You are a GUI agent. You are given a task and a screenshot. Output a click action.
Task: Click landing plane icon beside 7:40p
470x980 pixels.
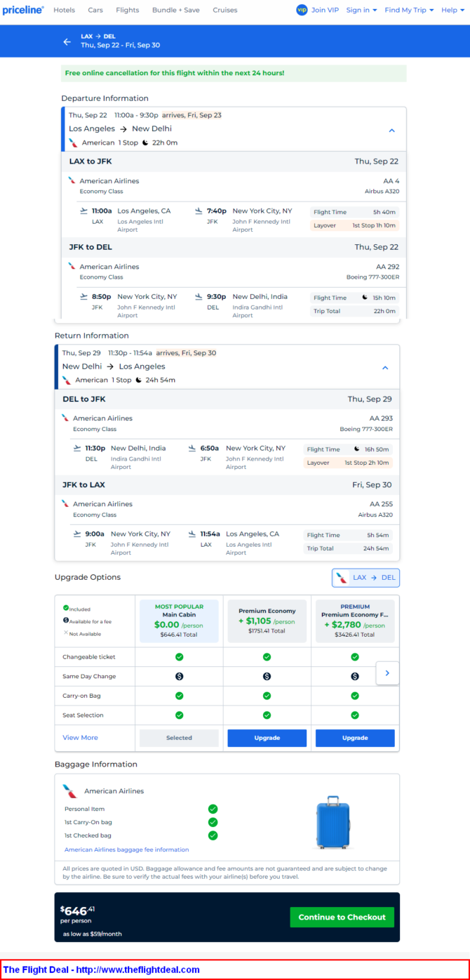tap(199, 211)
